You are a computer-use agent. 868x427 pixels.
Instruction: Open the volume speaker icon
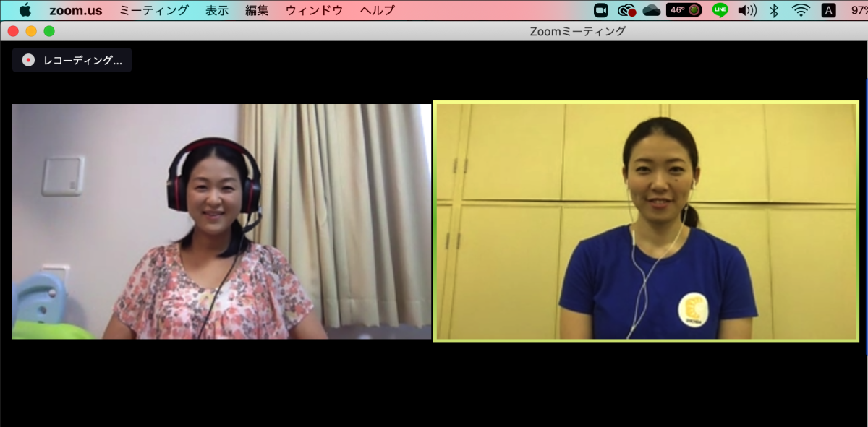(746, 10)
